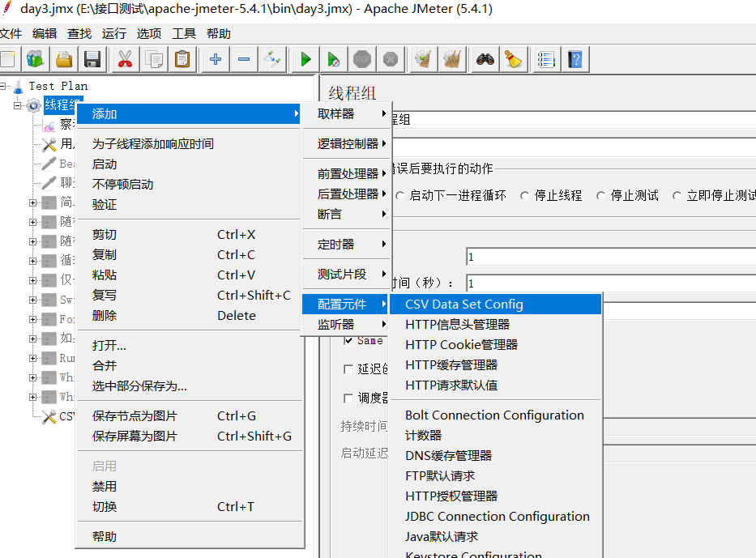Choose HTTP Cookie管理器 entry

pos(496,344)
